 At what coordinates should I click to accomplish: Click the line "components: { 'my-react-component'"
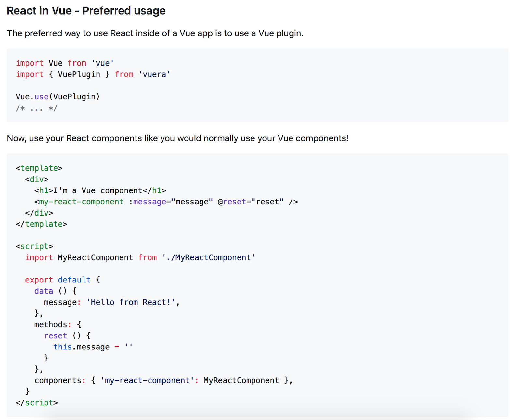tap(164, 380)
